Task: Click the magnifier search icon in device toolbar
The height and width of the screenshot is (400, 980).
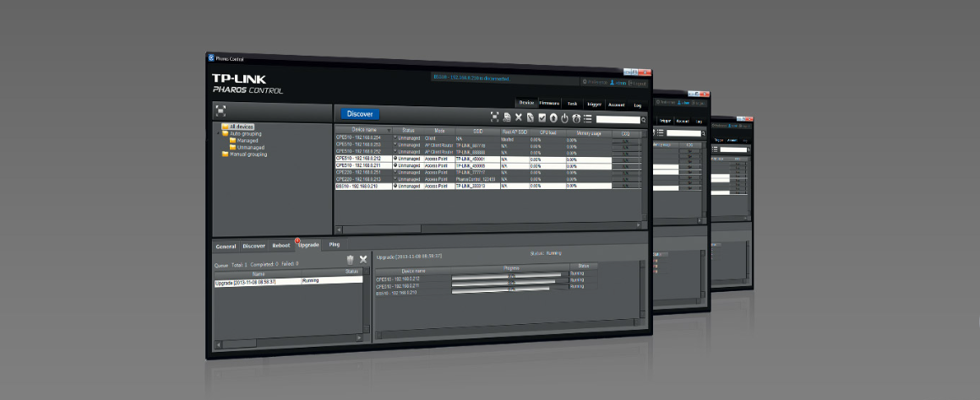Action: coord(643,121)
